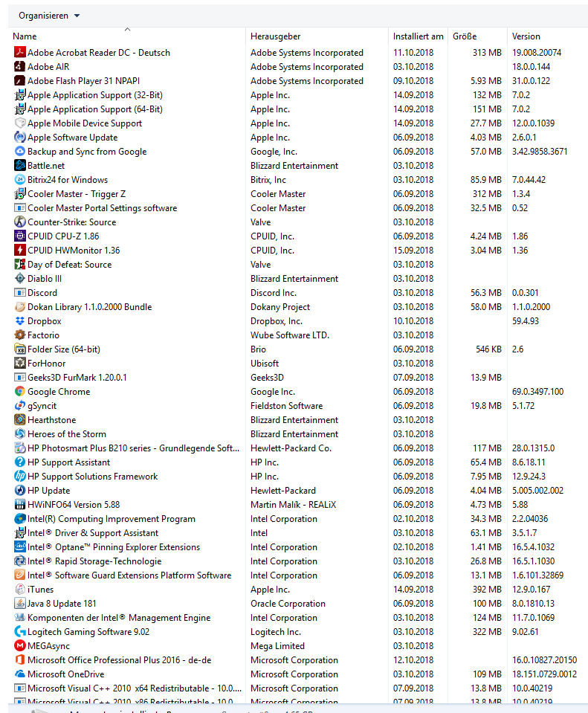588x713 pixels.
Task: Click the HP Support Solutions Framework icon
Action: 19,476
